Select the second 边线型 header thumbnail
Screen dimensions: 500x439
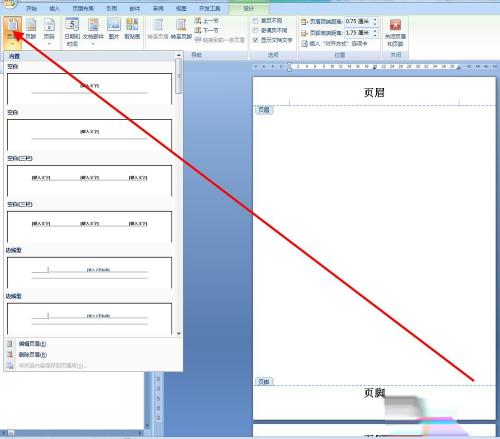[89, 319]
